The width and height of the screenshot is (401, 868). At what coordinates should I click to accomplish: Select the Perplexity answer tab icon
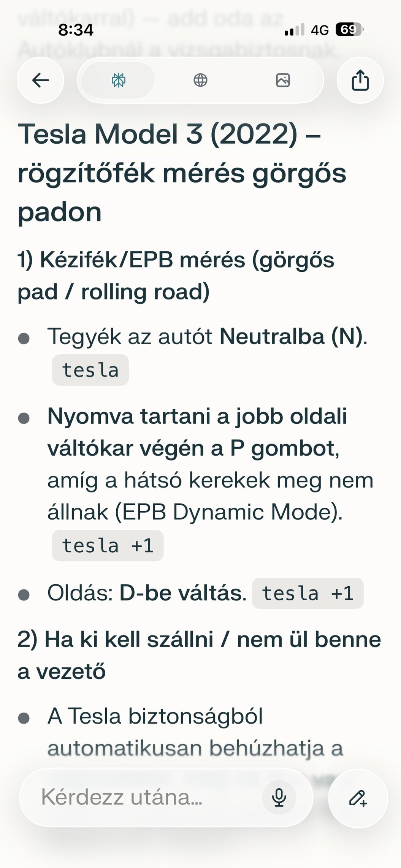tap(119, 80)
